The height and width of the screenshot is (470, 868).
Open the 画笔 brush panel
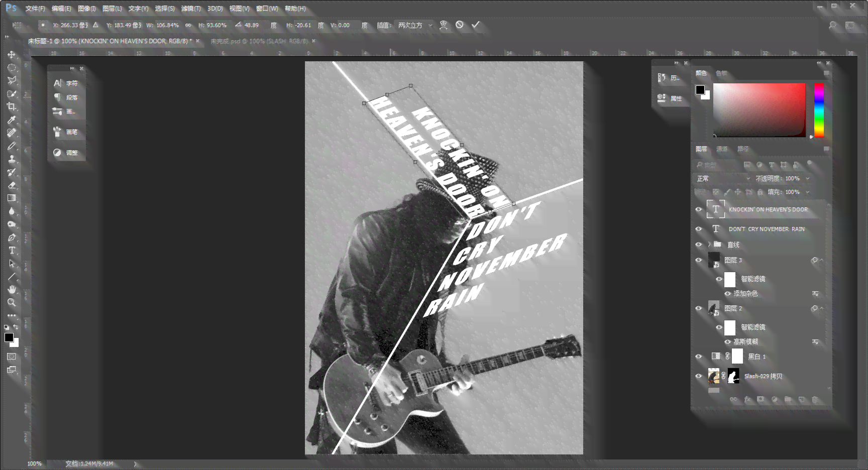pyautogui.click(x=67, y=132)
